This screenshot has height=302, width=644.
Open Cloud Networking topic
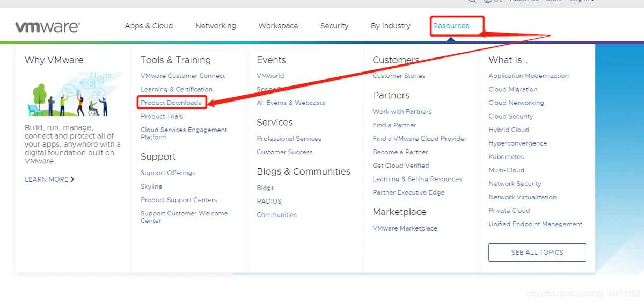[516, 103]
